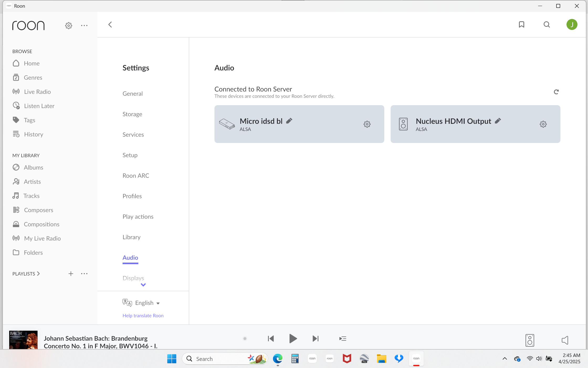Go to Home in Browse

(x=26, y=63)
